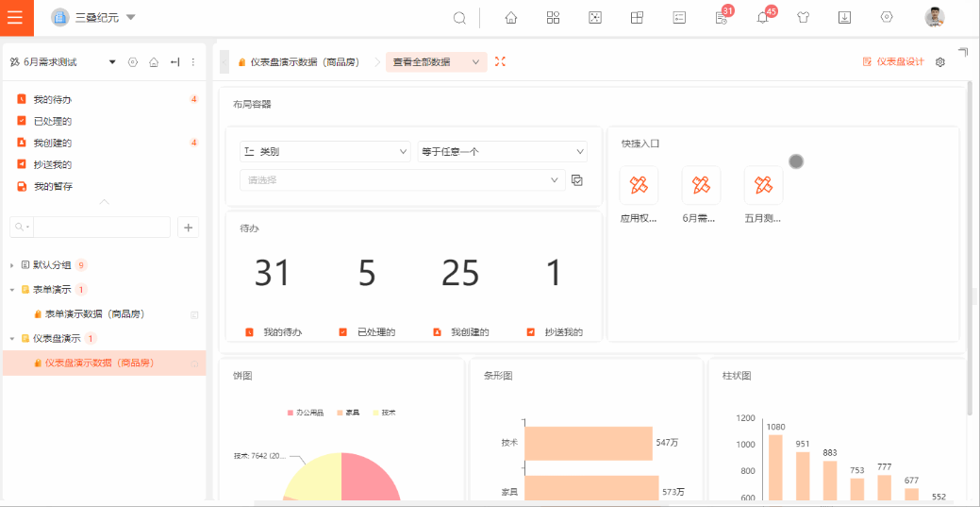Click the 仪表盘设计 button
This screenshot has width=980, height=507.
[x=894, y=62]
